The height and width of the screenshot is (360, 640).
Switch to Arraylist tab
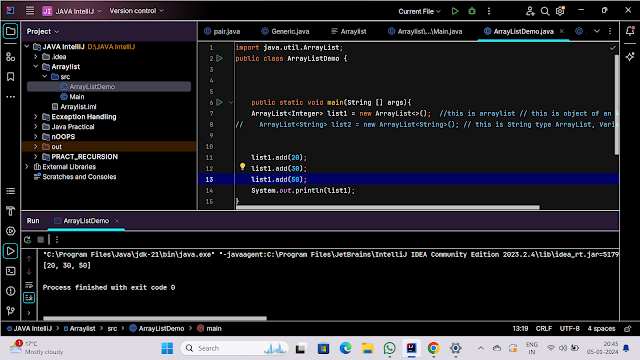coord(349,31)
